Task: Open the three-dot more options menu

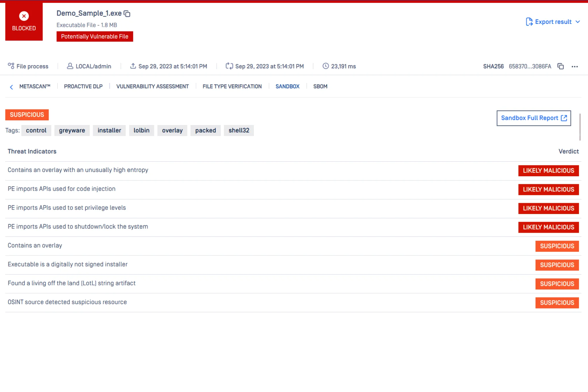Action: [574, 67]
